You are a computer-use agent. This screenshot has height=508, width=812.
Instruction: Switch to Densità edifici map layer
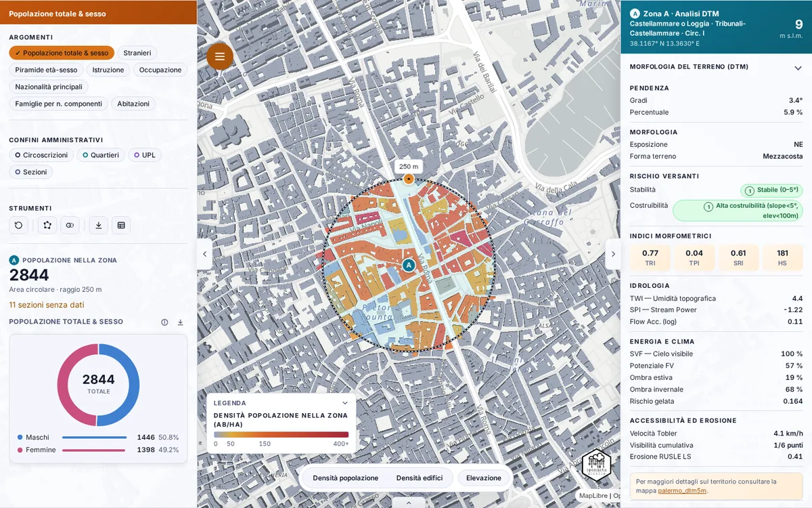tap(420, 478)
